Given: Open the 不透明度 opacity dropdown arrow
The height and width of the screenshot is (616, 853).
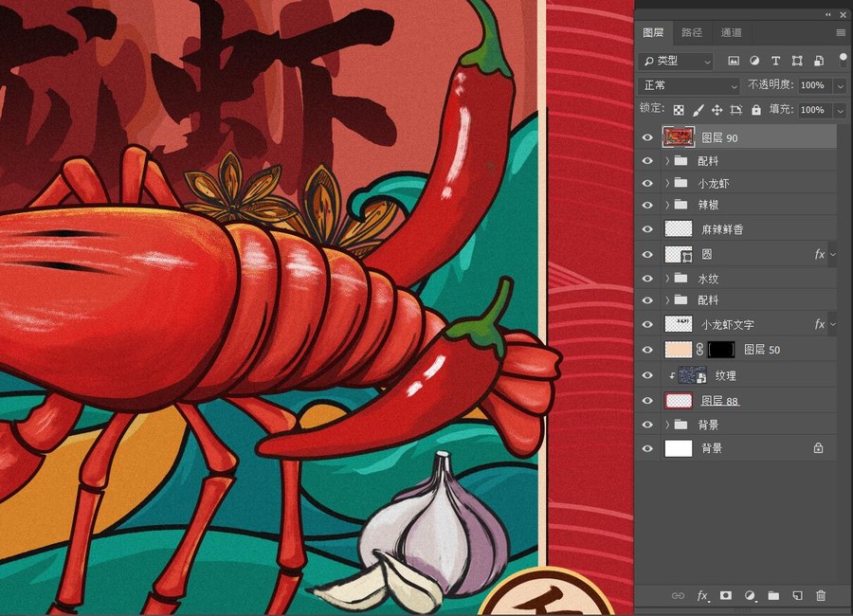Looking at the screenshot, I should 841,86.
